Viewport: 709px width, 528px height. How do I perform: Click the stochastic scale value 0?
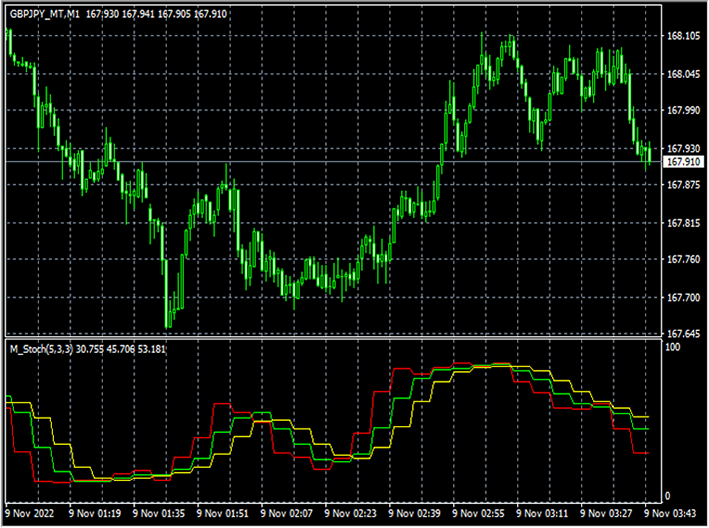click(667, 496)
